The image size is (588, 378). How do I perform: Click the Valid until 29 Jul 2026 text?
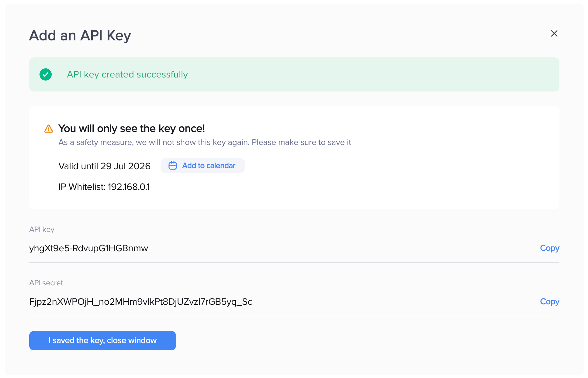(x=104, y=166)
